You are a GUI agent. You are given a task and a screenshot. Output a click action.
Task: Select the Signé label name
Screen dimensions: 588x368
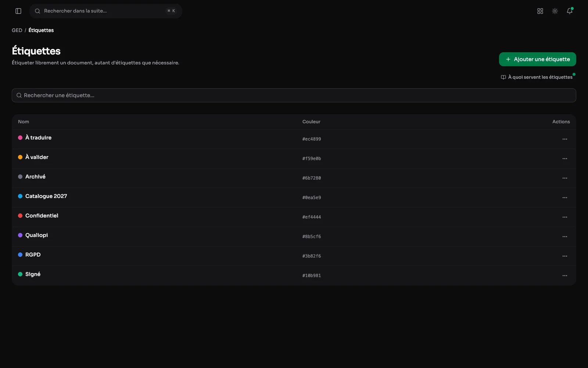[x=33, y=274]
